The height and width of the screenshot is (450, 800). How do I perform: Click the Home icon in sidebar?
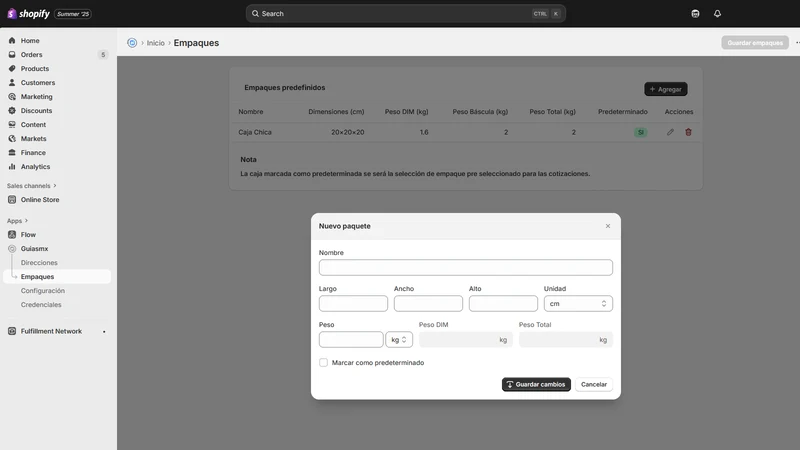click(12, 40)
